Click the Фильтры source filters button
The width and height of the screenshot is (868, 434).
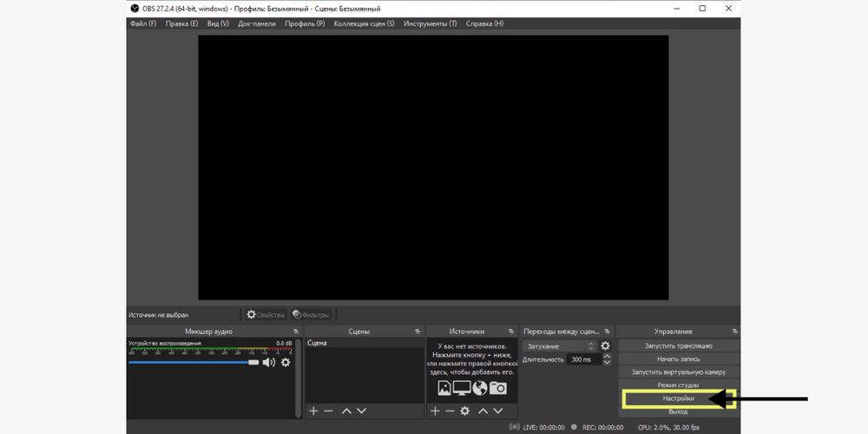311,314
